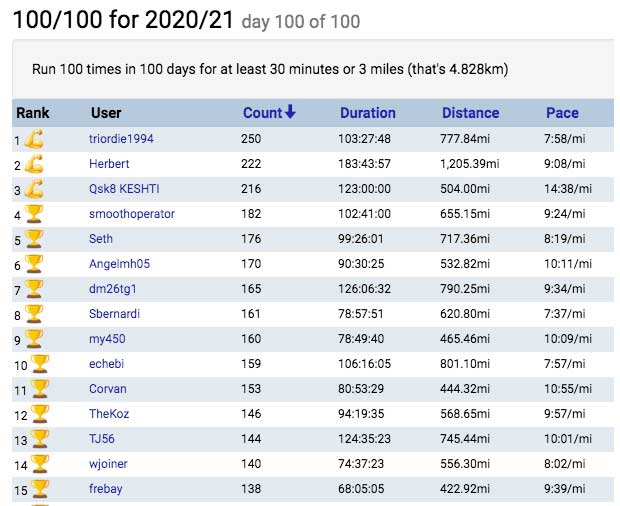View TheKoz's profile page
Image resolution: width=620 pixels, height=506 pixels.
(109, 414)
